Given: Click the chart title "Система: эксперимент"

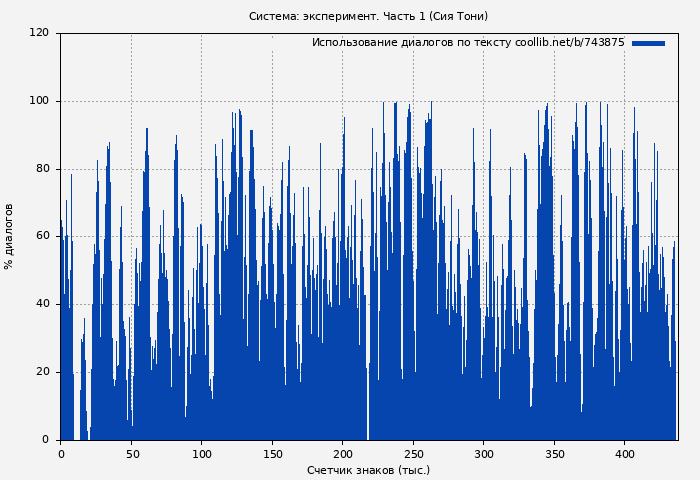Looking at the screenshot, I should coord(368,16).
